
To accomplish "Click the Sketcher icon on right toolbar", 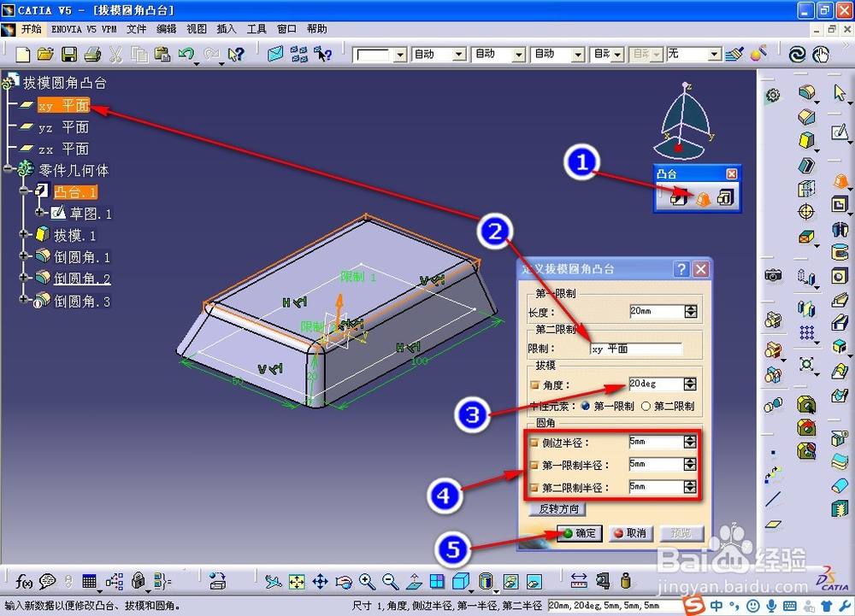I will pos(840,132).
